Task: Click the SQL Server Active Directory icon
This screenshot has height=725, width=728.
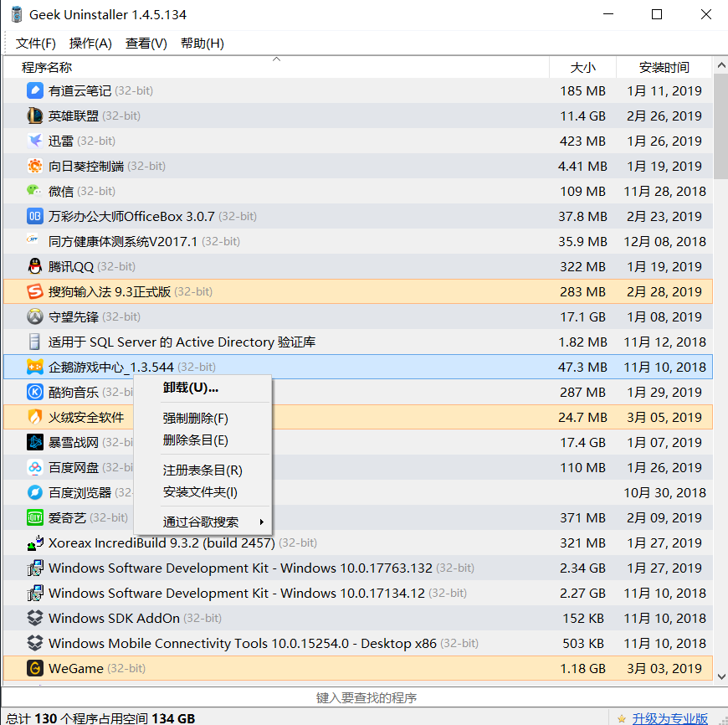Action: click(35, 342)
